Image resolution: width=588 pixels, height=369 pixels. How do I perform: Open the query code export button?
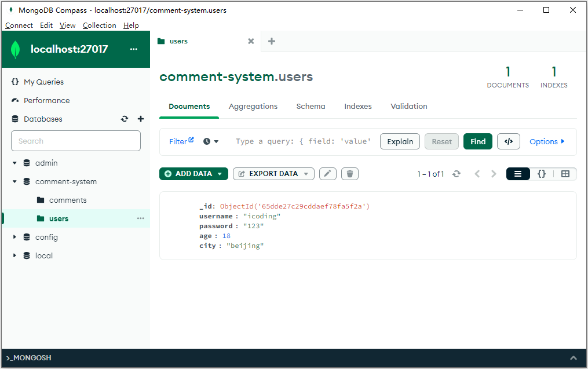(x=508, y=141)
